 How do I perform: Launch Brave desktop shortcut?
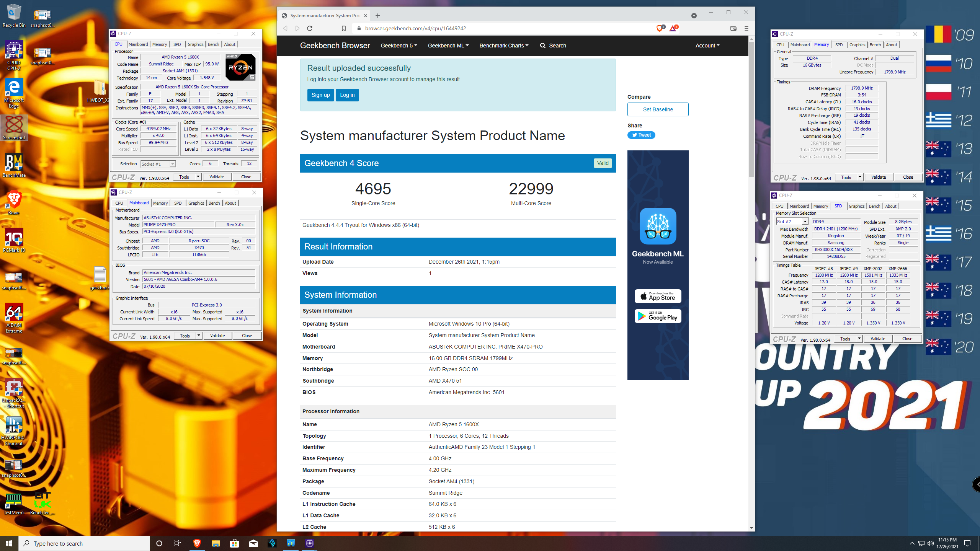point(14,203)
